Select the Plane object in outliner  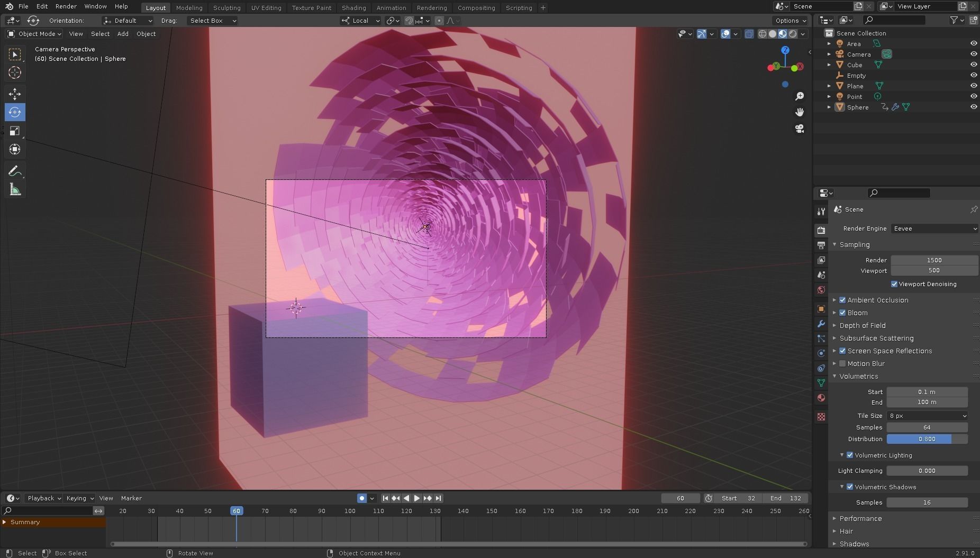tap(855, 86)
